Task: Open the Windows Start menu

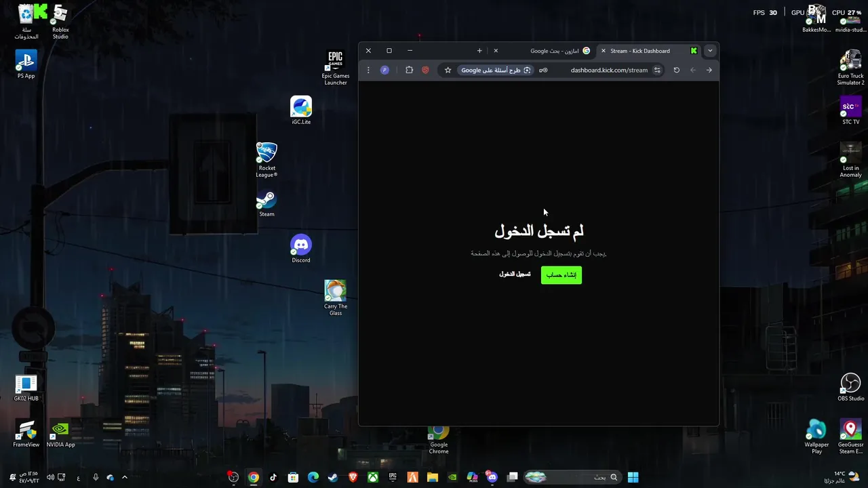Action: point(633,477)
